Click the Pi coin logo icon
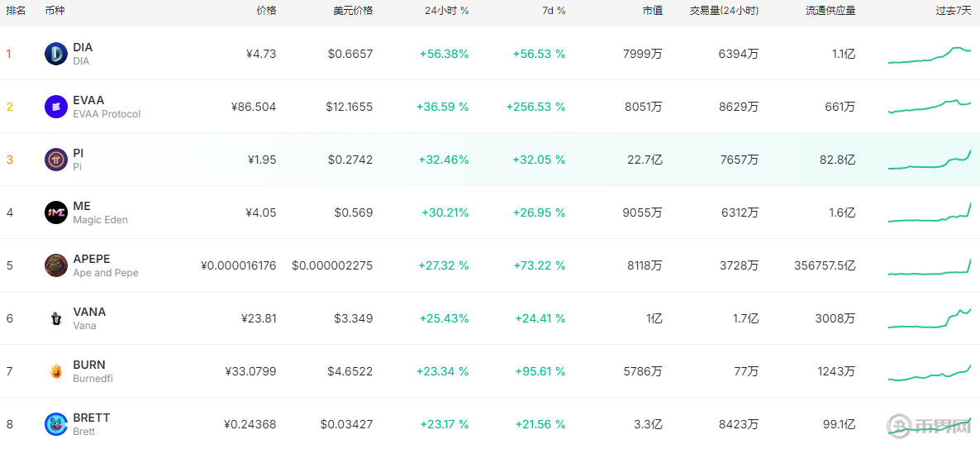The width and height of the screenshot is (980, 449). click(x=56, y=160)
